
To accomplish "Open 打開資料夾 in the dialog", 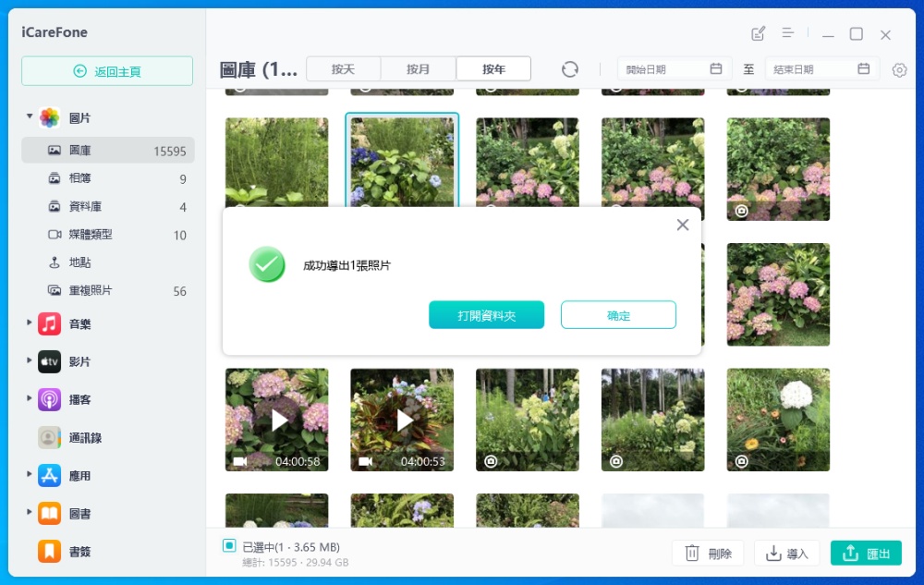I will tap(486, 315).
